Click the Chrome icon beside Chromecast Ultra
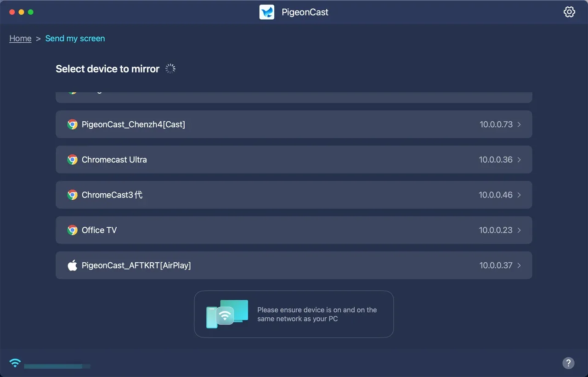Viewport: 588px width, 377px height. [x=72, y=160]
